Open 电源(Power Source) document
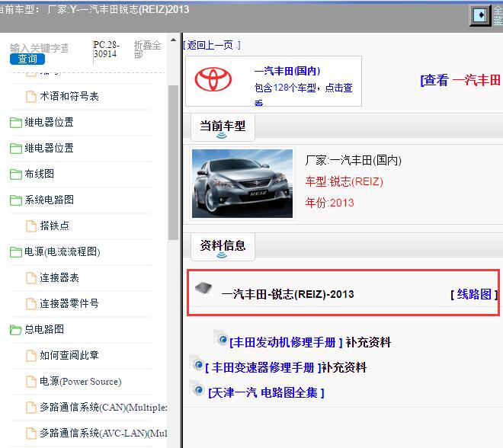This screenshot has height=448, width=503. 81,381
